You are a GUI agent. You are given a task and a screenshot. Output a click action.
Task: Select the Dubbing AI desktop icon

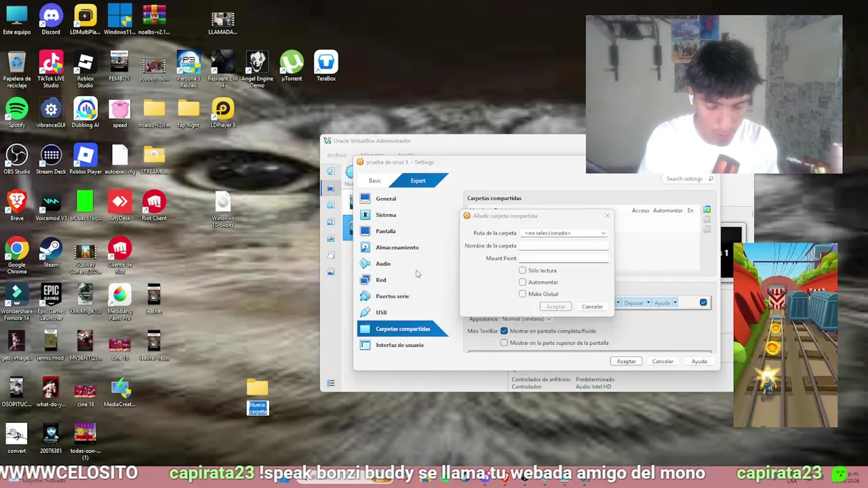[x=85, y=113]
